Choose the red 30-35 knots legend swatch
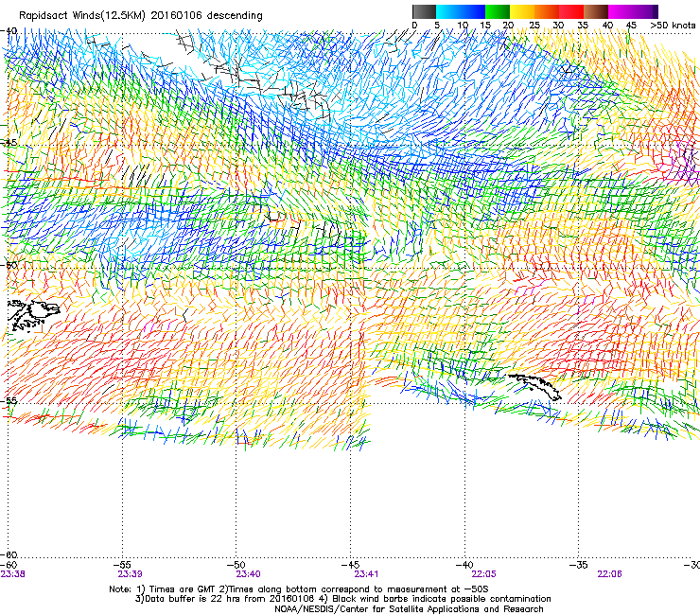Screen dimensions: 700x615 click(571, 11)
